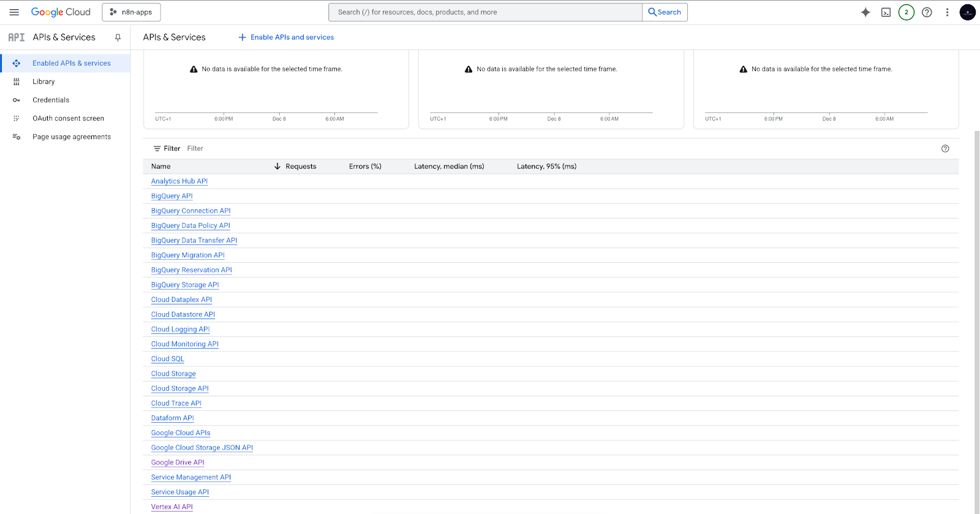Open BigQuery Data Policy API link
Screen dimensions: 980x514
190,225
